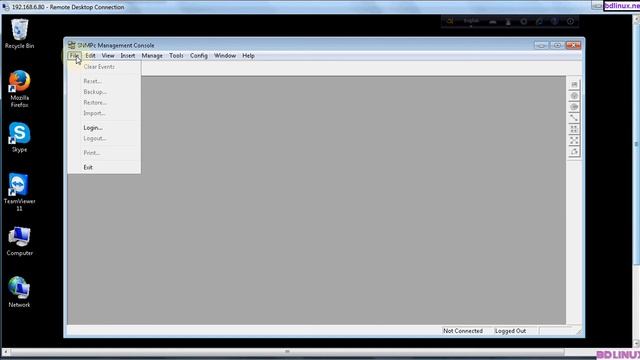Open the Network desktop icon
The image size is (640, 360).
[x=19, y=292]
